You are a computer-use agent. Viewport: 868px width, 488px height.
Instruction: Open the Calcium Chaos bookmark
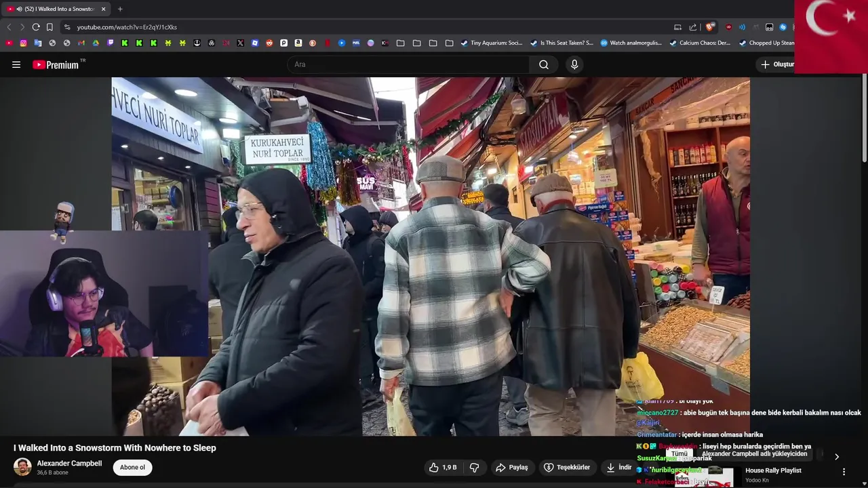700,43
